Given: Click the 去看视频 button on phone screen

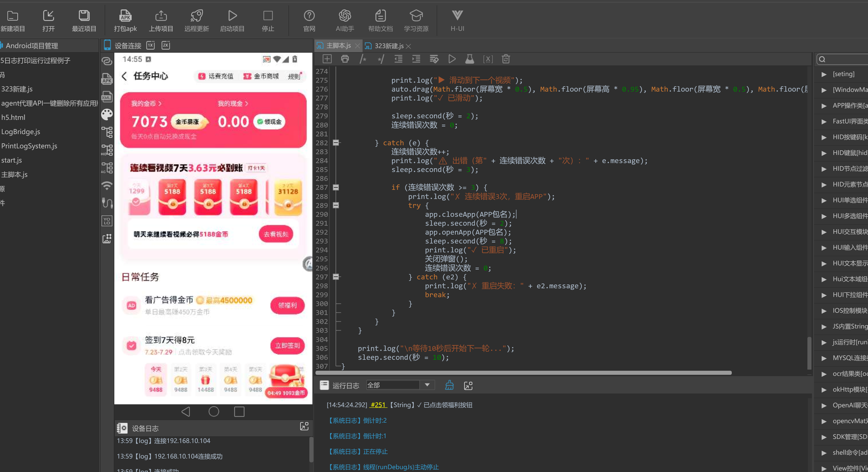Looking at the screenshot, I should 276,234.
